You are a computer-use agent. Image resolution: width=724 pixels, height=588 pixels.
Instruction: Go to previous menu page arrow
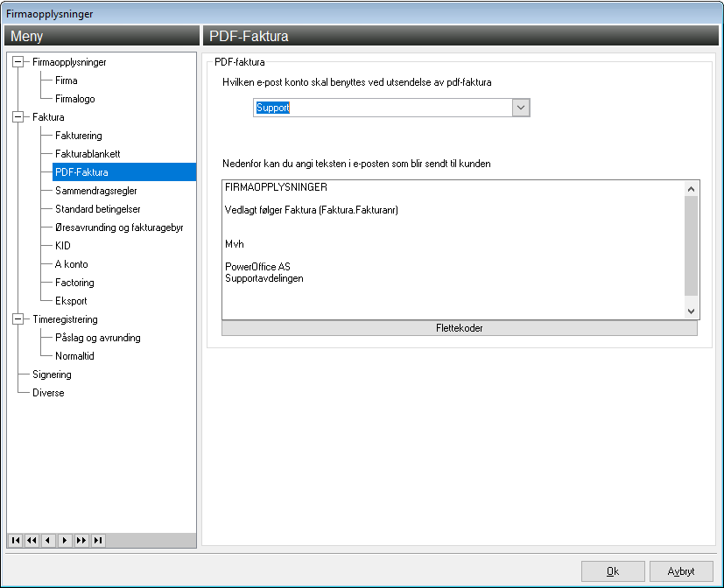[x=48, y=540]
